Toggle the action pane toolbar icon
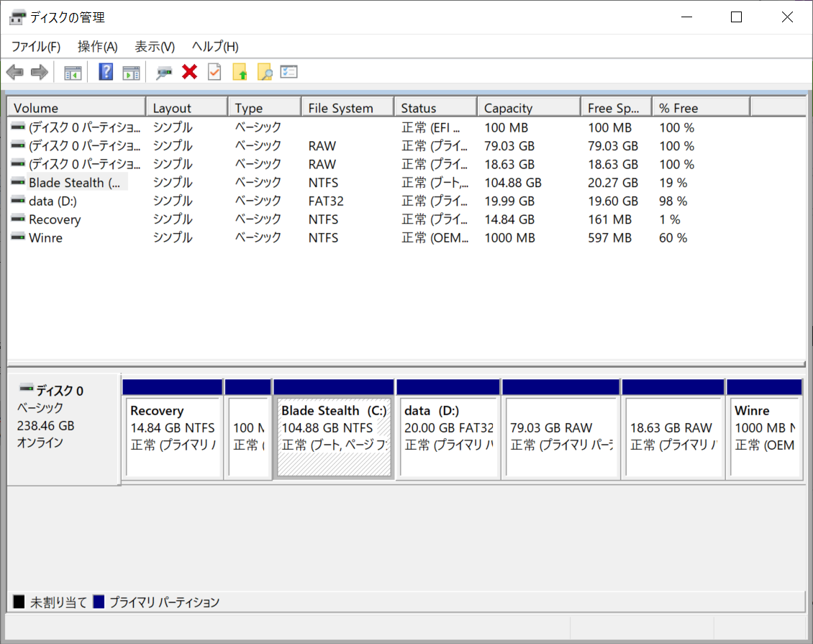 tap(131, 73)
